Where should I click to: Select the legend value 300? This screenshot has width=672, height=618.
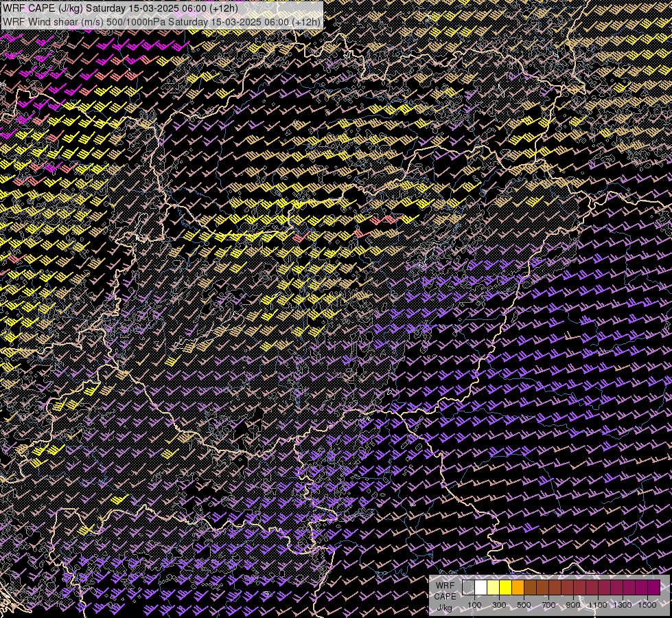coord(499,605)
